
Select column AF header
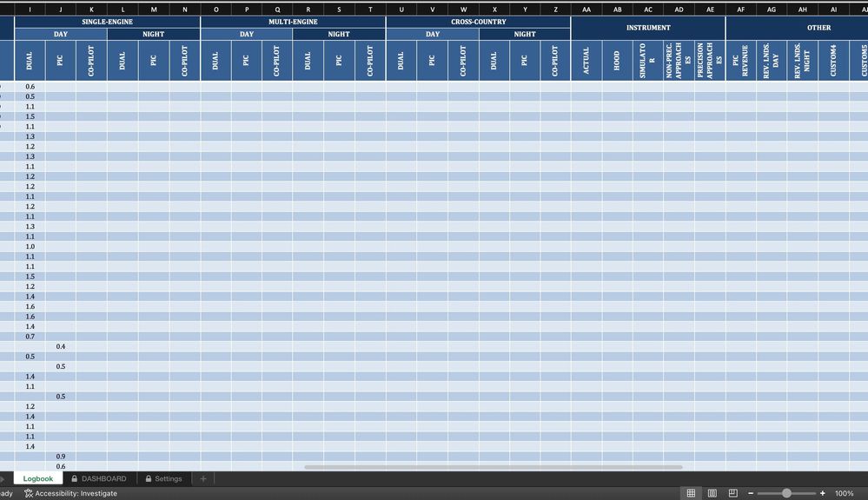coord(740,10)
